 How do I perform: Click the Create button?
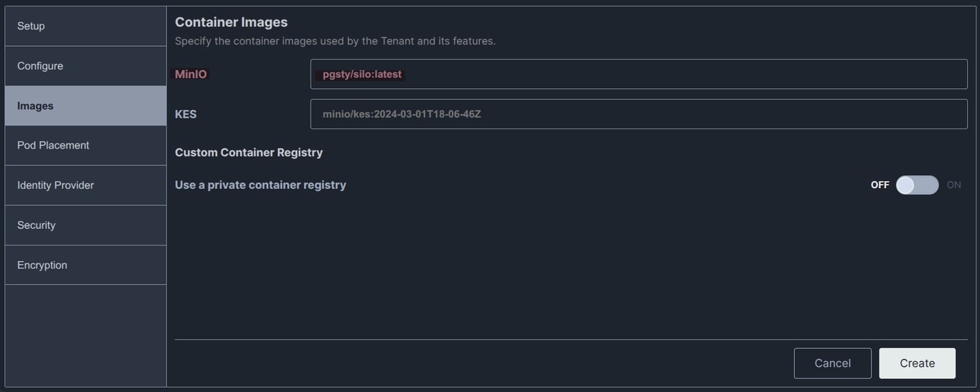pyautogui.click(x=917, y=363)
